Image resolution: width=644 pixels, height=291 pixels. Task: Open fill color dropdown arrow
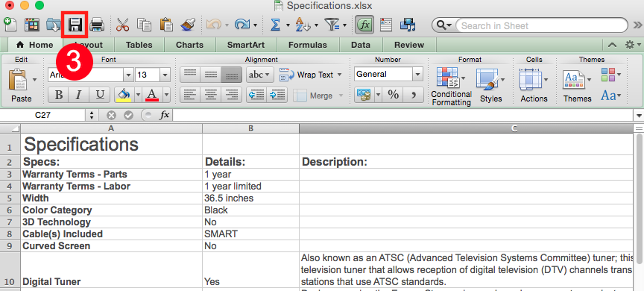(x=138, y=96)
